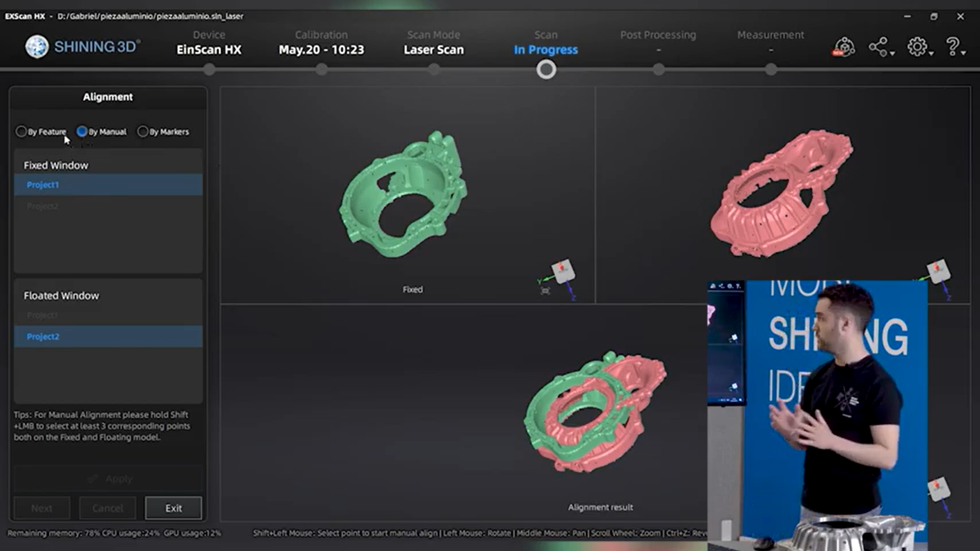The width and height of the screenshot is (980, 551).
Task: Select the By Manual alignment option
Action: point(82,132)
